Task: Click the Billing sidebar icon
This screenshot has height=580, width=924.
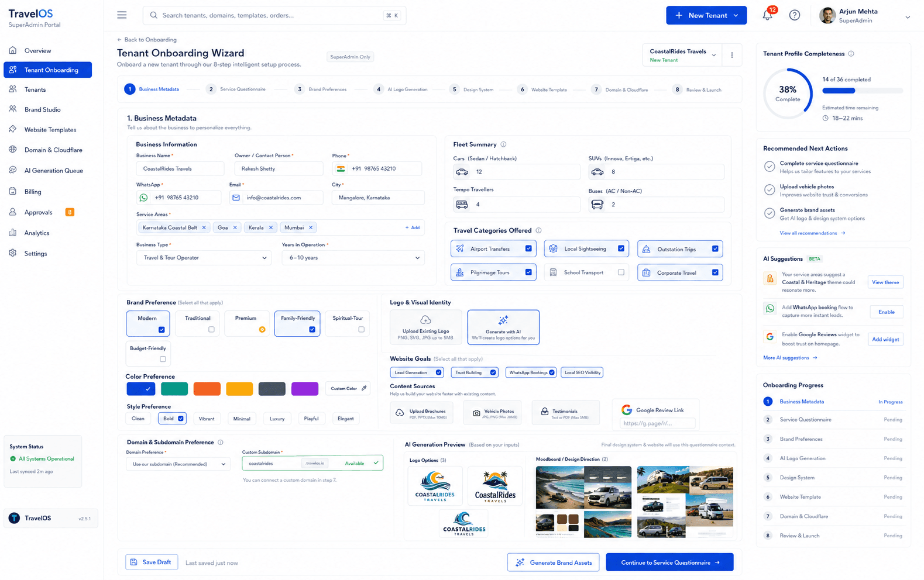Action: point(13,191)
